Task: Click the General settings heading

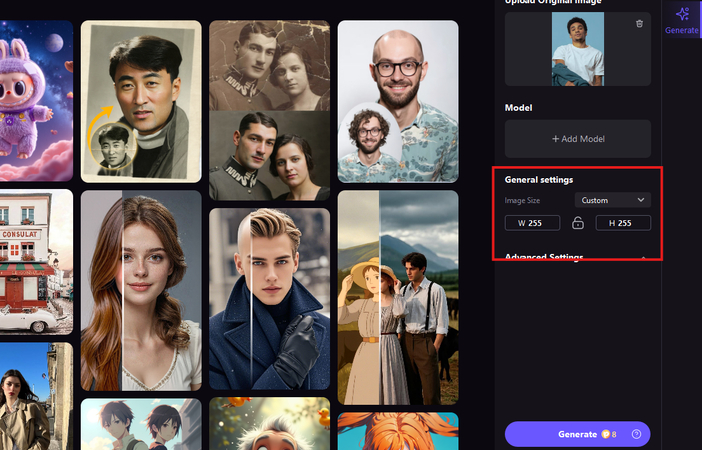Action: pyautogui.click(x=539, y=180)
